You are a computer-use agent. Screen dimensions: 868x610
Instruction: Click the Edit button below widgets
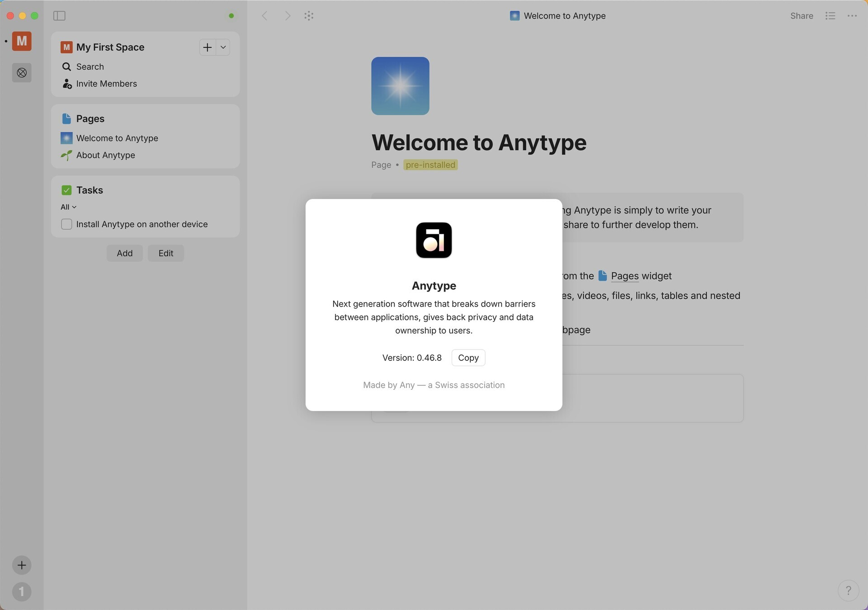(165, 253)
